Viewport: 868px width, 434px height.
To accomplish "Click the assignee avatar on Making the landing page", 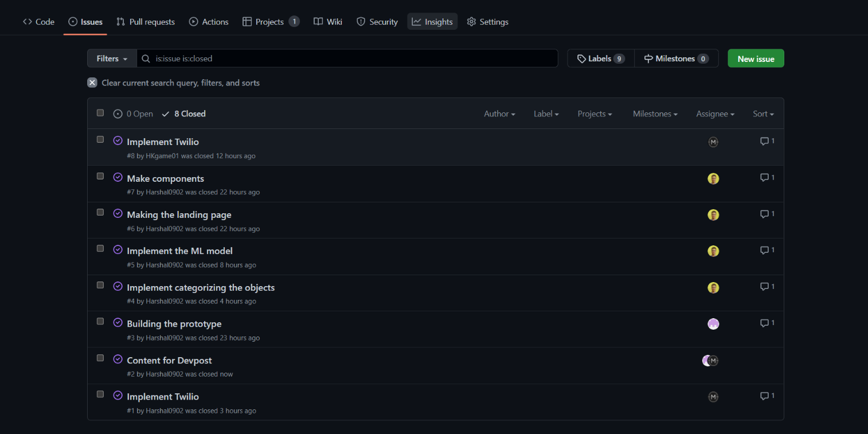I will coord(713,215).
